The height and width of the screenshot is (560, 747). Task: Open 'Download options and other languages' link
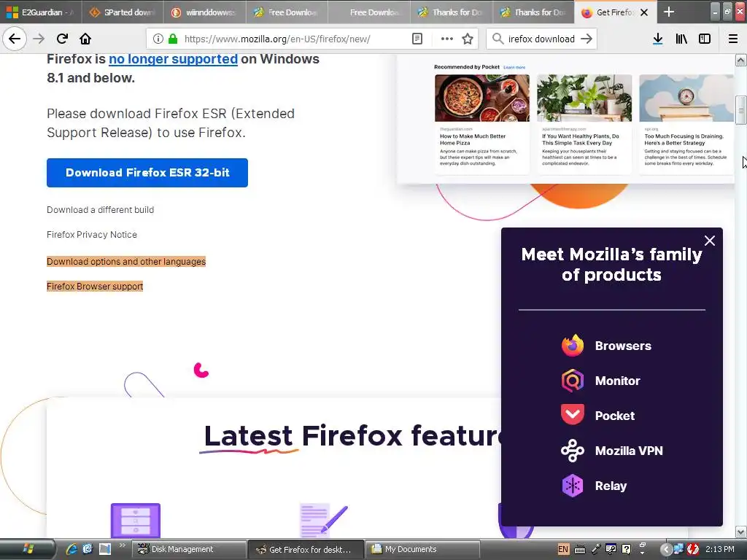point(126,262)
